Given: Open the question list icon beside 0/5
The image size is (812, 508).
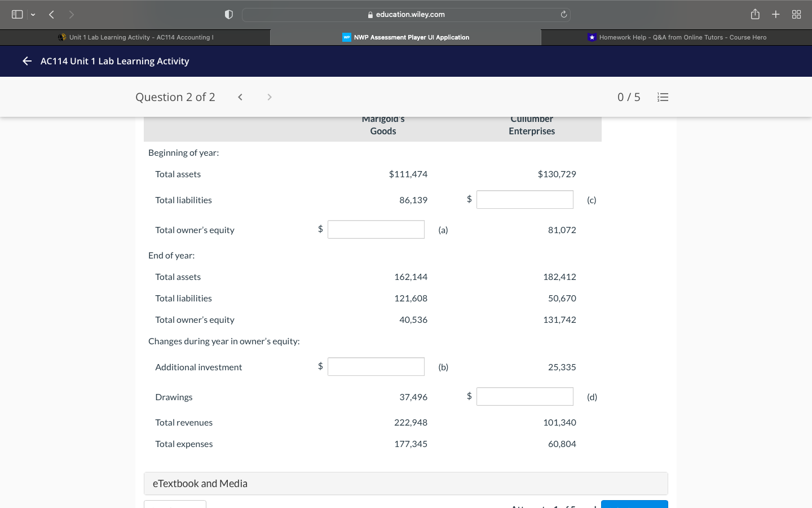Looking at the screenshot, I should [663, 97].
